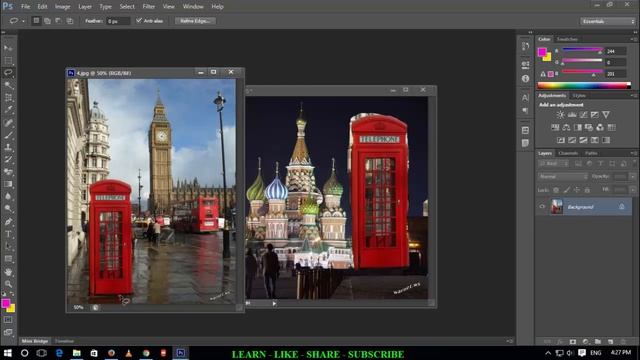Enable New selection mode button
This screenshot has height=360, width=640.
tap(36, 20)
